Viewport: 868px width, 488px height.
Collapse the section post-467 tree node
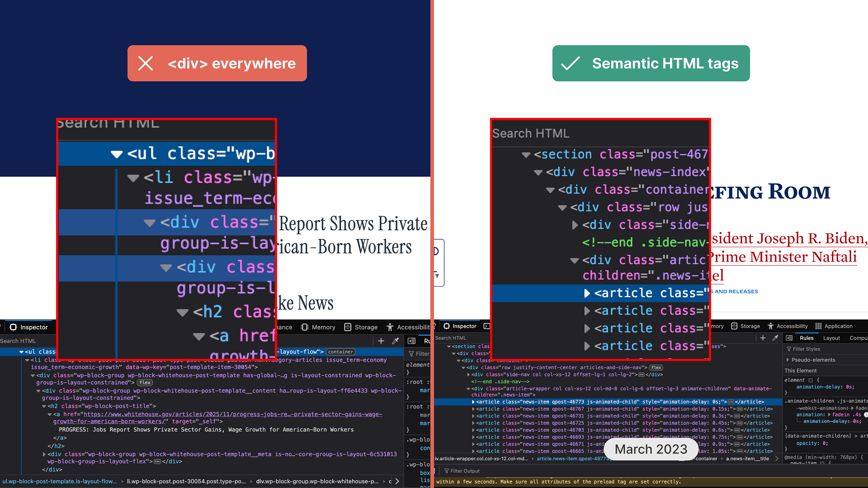(x=527, y=154)
